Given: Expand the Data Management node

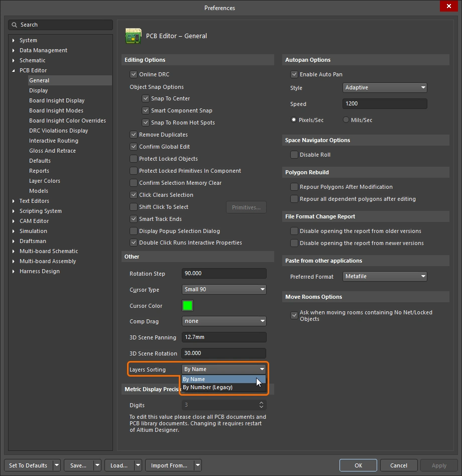Looking at the screenshot, I should 14,50.
